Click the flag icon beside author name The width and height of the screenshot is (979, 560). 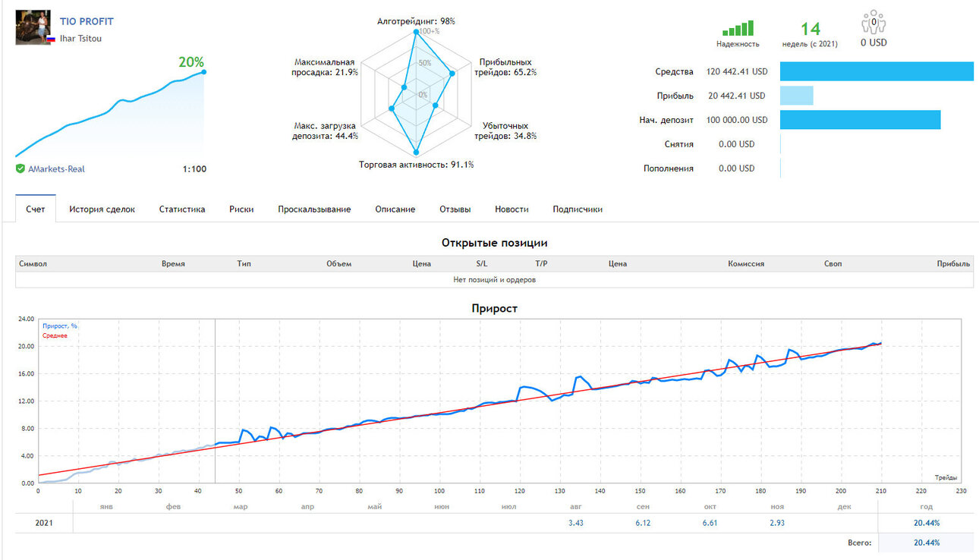(51, 39)
